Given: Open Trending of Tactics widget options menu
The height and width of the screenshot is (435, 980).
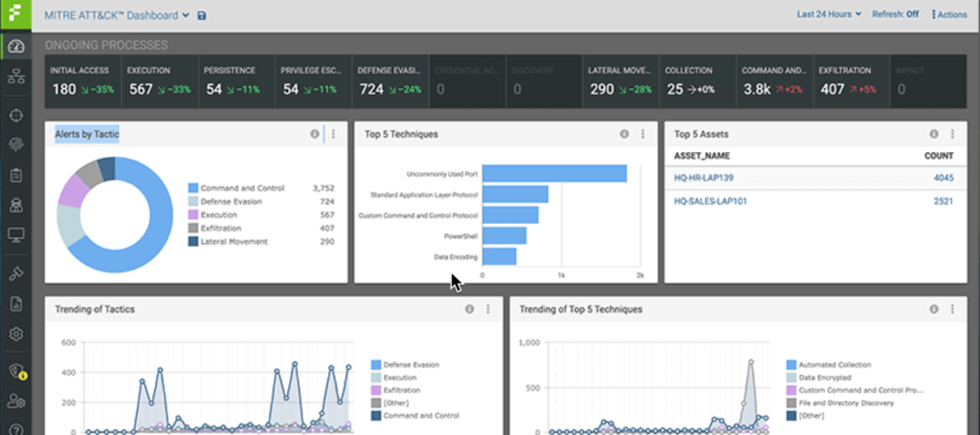Looking at the screenshot, I should coord(488,309).
